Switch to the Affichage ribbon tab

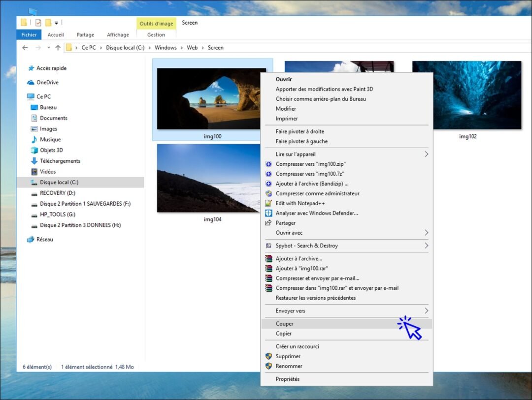118,34
